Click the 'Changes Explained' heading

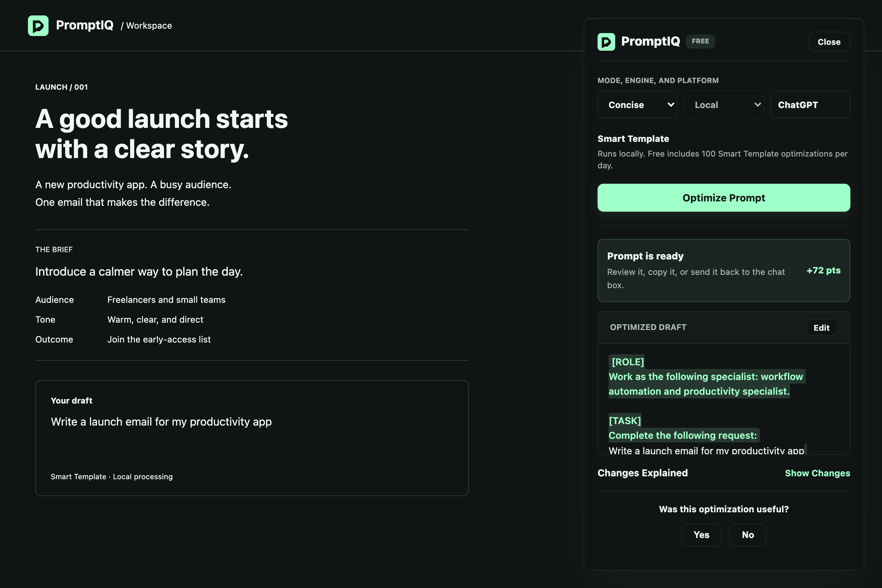(642, 473)
